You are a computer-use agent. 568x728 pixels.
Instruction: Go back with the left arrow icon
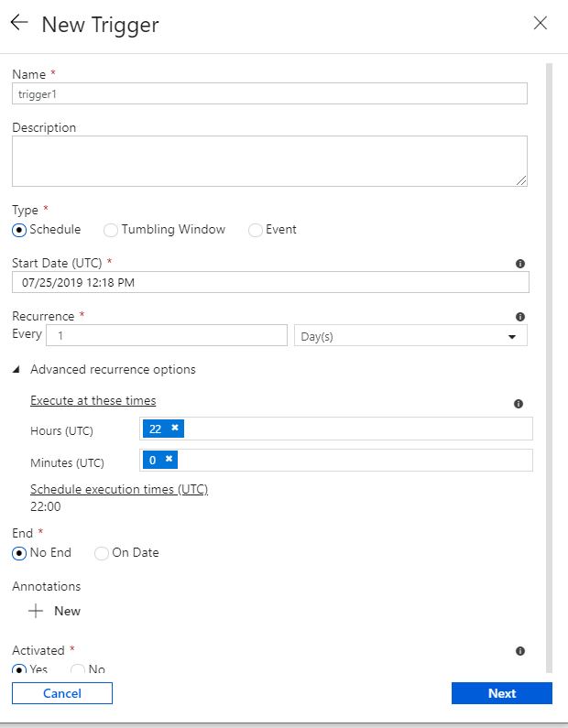pyautogui.click(x=19, y=22)
